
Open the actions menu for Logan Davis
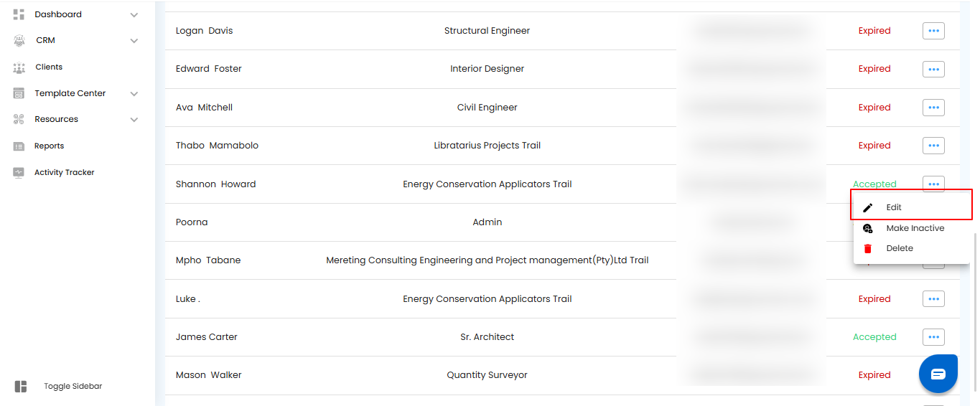point(933,31)
